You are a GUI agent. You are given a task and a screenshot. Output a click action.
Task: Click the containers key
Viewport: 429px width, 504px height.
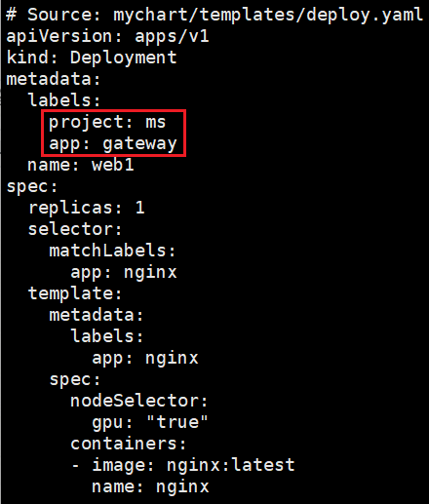pos(129,444)
